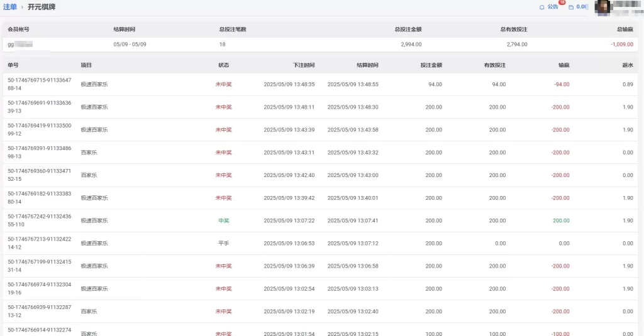
Task: Click bet time 2025/05/09 13:48:11
Action: [289, 107]
